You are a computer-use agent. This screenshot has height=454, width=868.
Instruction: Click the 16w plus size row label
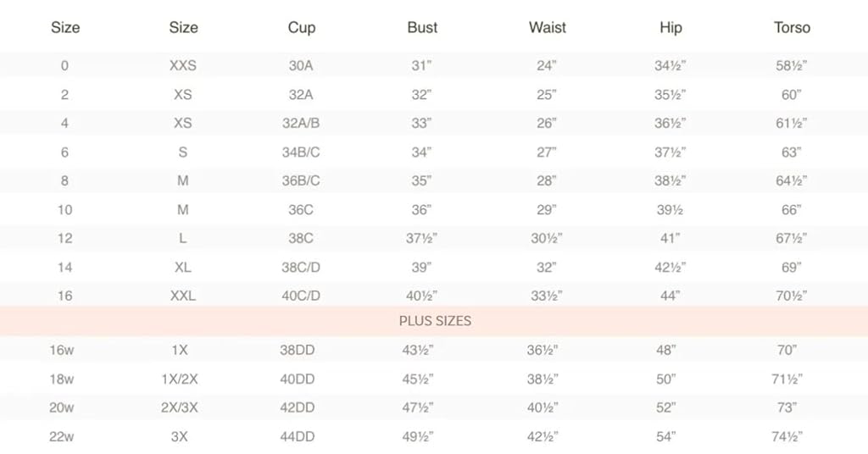point(61,350)
